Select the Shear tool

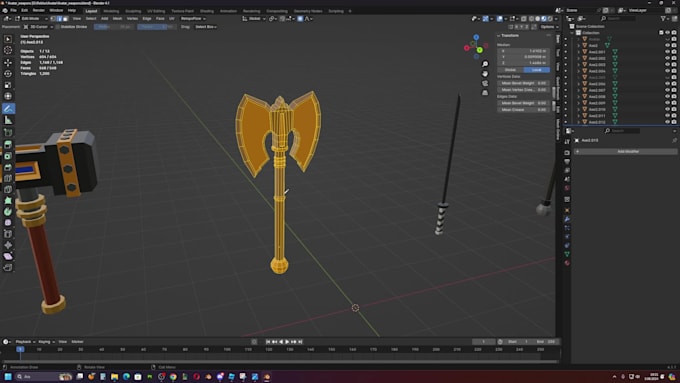pyautogui.click(x=8, y=256)
